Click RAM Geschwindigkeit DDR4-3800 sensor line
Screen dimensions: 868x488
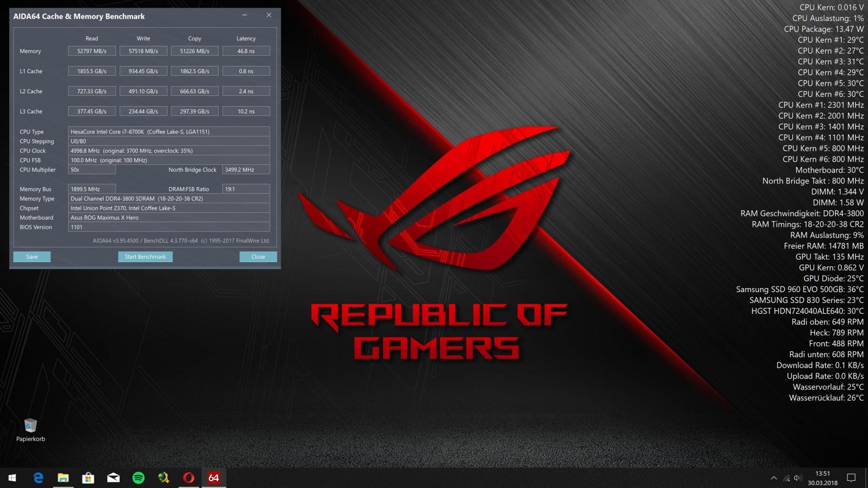coord(802,213)
